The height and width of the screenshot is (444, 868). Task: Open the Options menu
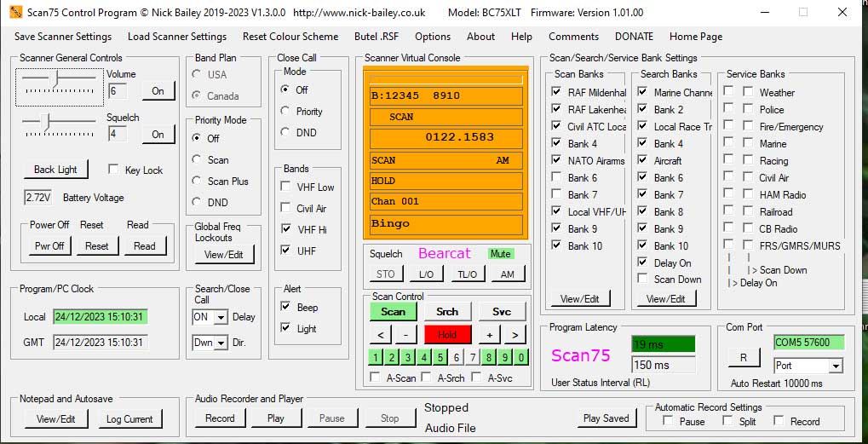433,37
